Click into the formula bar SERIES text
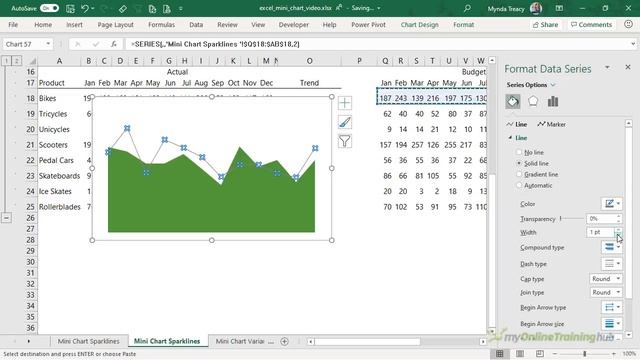Screen dimensions: 640x360 click(215, 44)
